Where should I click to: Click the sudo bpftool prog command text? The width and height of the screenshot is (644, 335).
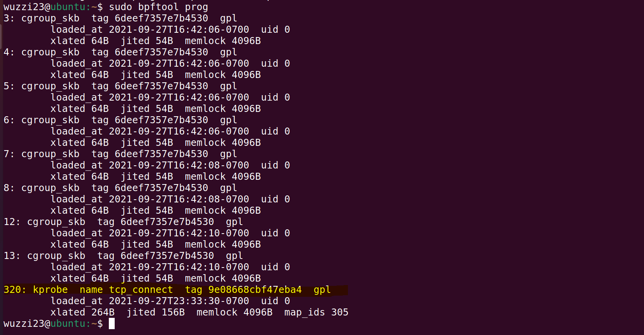pos(158,7)
